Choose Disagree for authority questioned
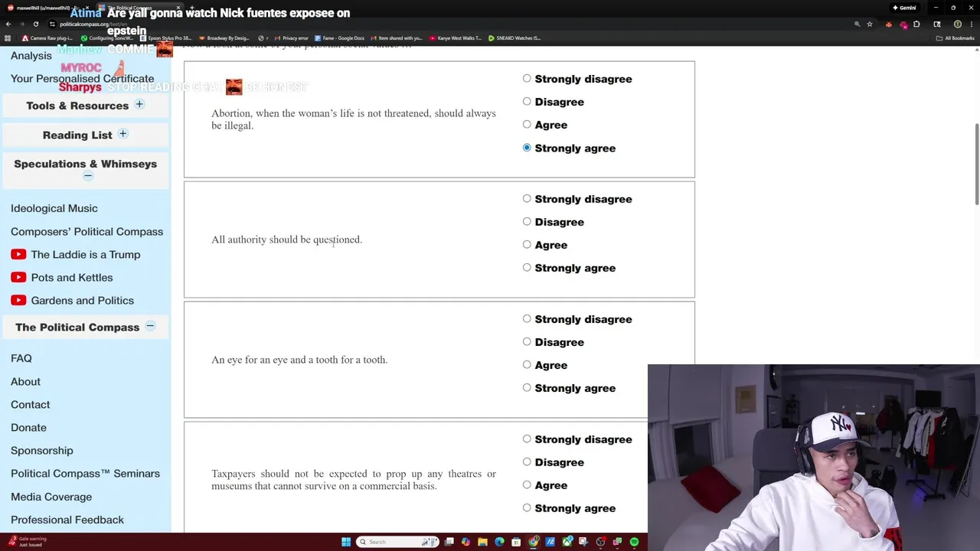 click(527, 221)
